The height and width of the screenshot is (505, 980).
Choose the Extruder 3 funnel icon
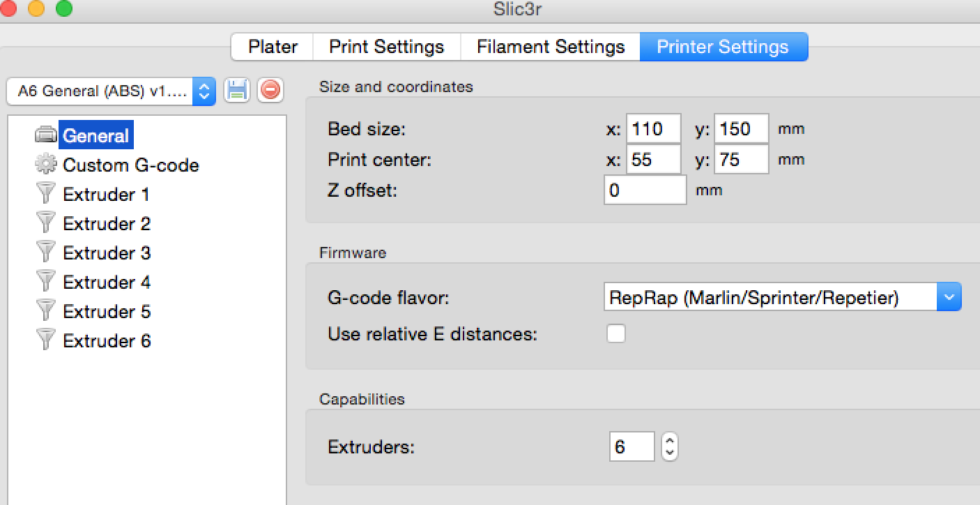pos(46,252)
